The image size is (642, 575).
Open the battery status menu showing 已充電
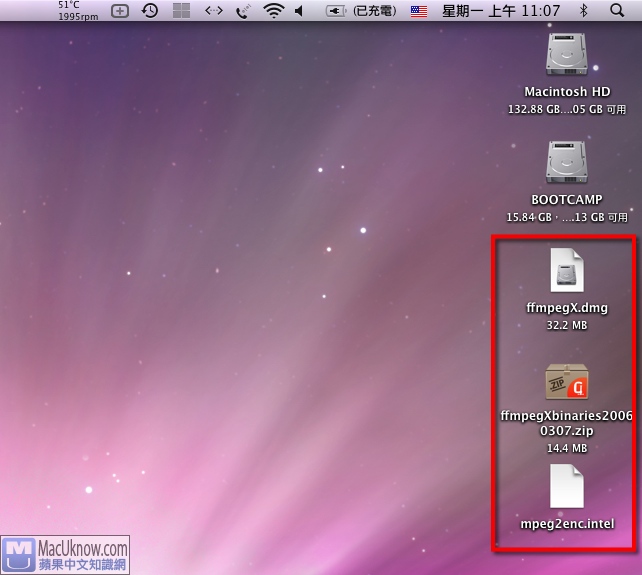point(361,11)
